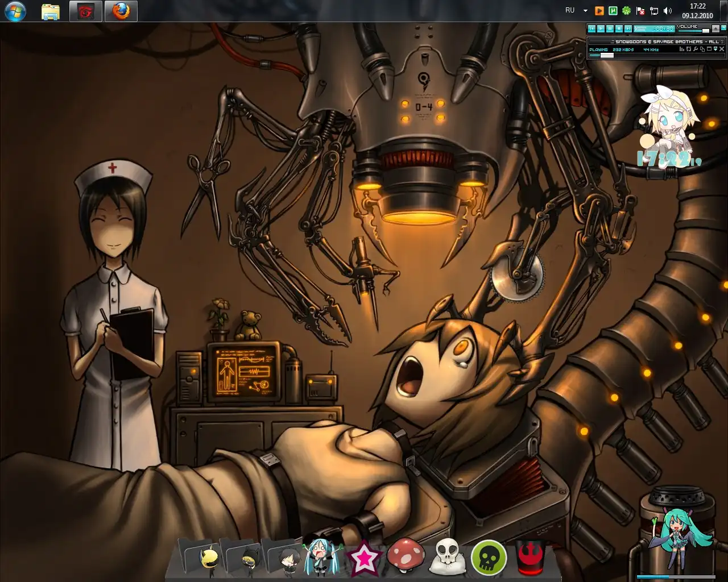Image resolution: width=728 pixels, height=582 pixels.
Task: Adjust the player volume slider
Action: click(x=705, y=31)
